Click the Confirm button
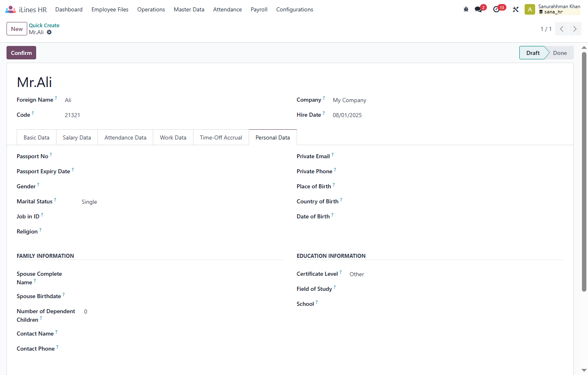The height and width of the screenshot is (375, 588). pos(21,53)
